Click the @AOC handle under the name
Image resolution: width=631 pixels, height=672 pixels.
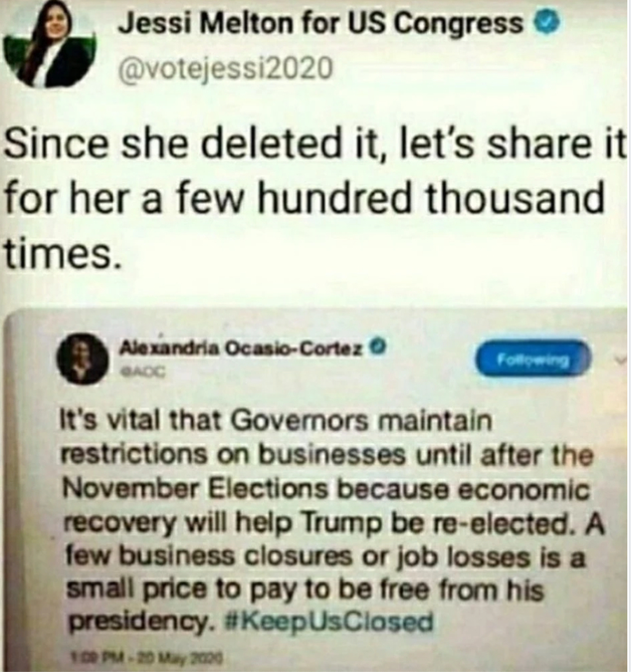click(141, 371)
